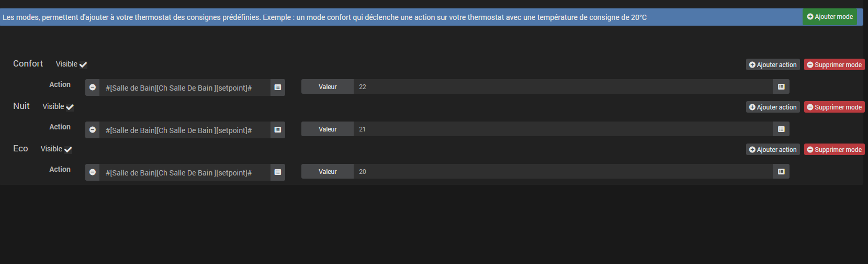Open value selector icon for Nuit row

[x=781, y=129]
